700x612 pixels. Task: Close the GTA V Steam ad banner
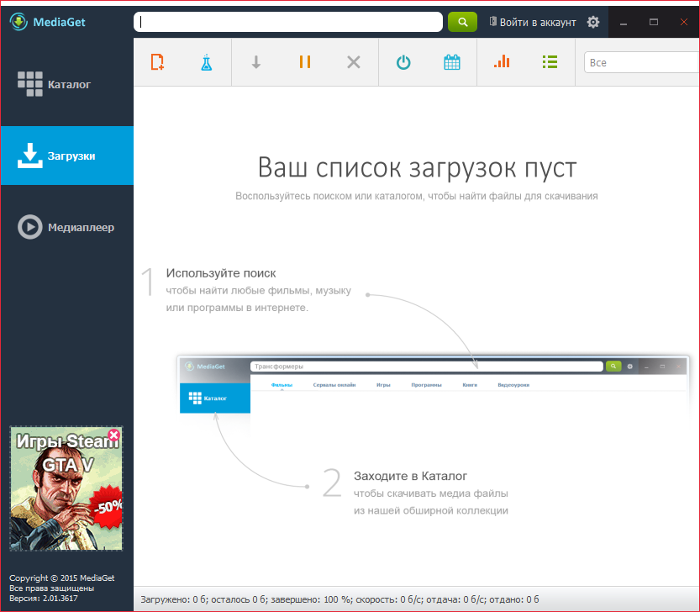(114, 435)
